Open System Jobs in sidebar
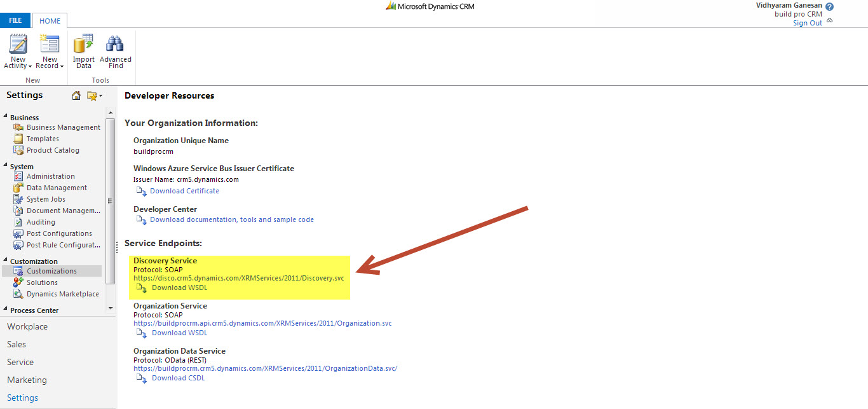The width and height of the screenshot is (868, 409). 46,199
